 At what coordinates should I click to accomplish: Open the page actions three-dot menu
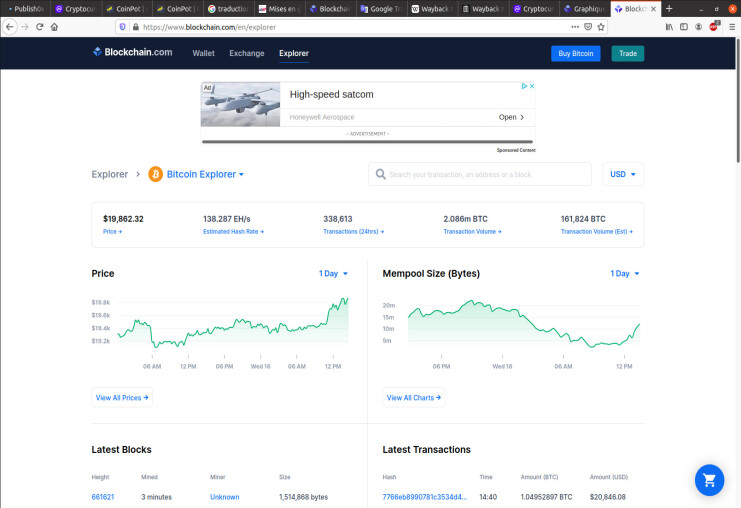[575, 27]
